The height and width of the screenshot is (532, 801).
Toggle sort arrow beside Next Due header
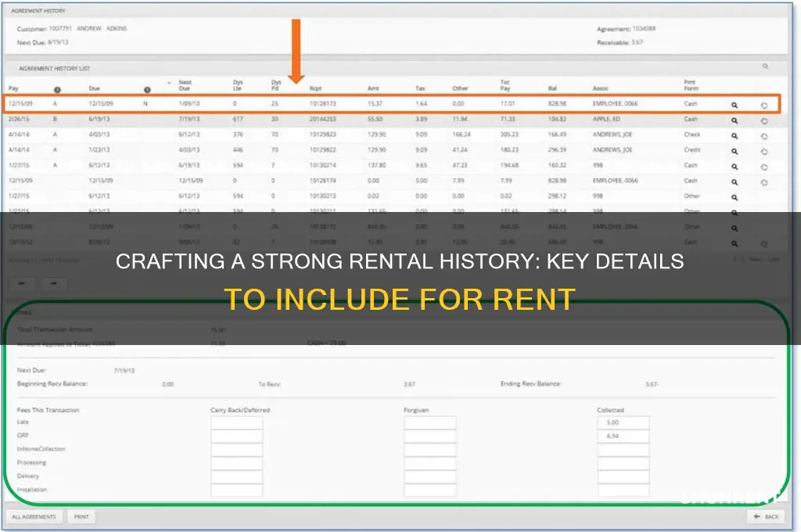pos(169,83)
